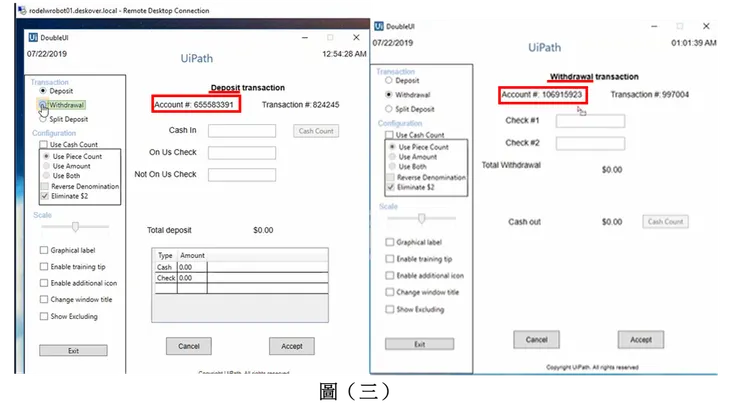This screenshot has height=415, width=740.
Task: Choose Use Amount in left window
Action: click(46, 166)
